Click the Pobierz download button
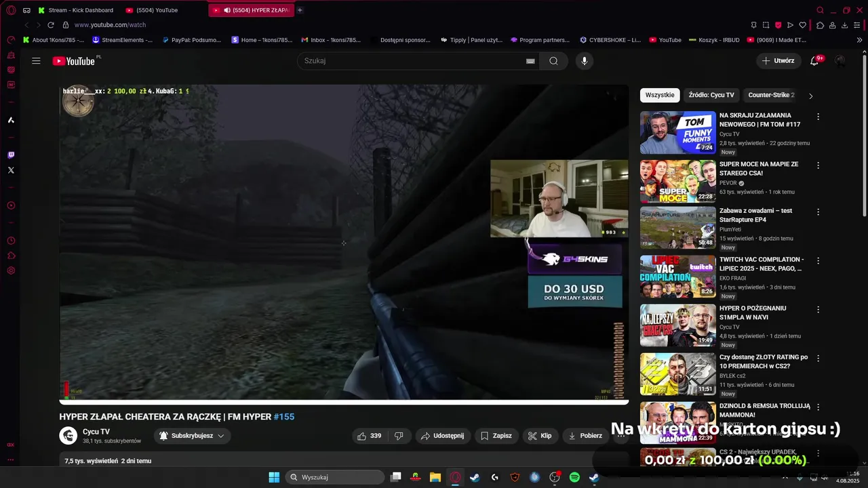868x488 pixels. point(585,436)
